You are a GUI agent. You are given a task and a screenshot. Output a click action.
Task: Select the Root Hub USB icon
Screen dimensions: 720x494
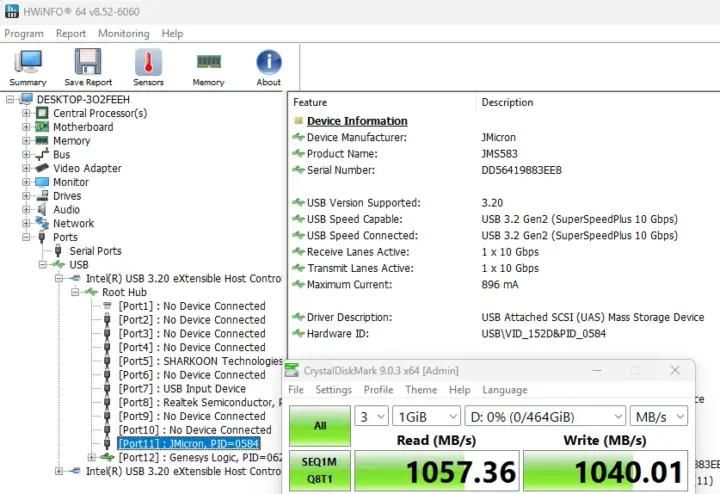click(91, 292)
